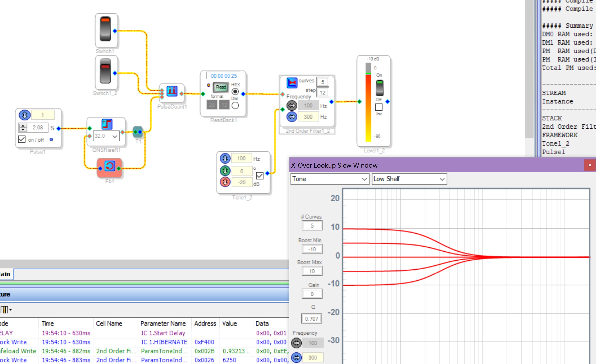
Task: Toggle the Tone1_2 enable checkbox
Action: coord(260,176)
